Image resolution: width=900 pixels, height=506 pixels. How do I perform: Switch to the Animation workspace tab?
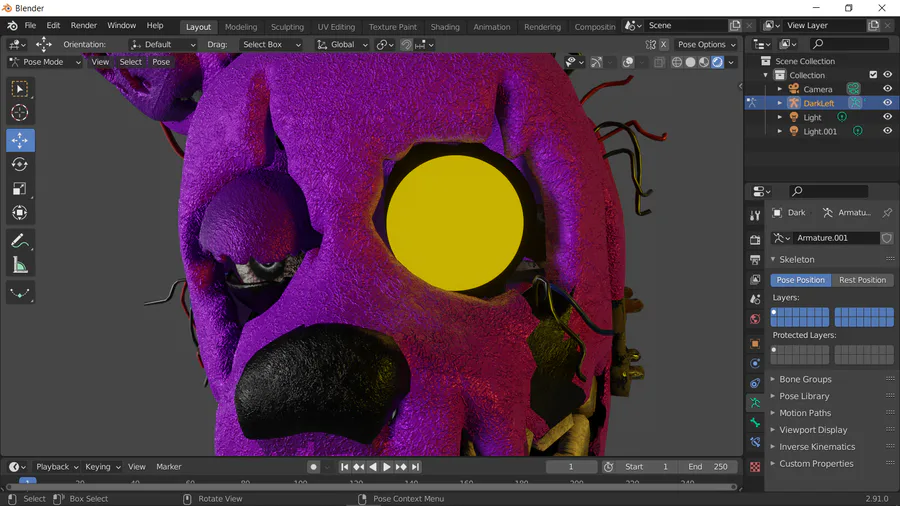pyautogui.click(x=491, y=26)
